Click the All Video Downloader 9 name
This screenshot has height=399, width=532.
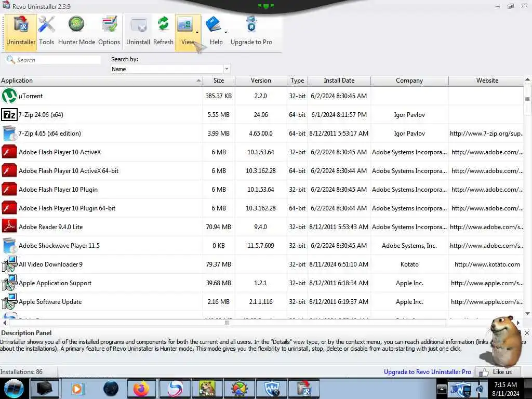point(50,264)
